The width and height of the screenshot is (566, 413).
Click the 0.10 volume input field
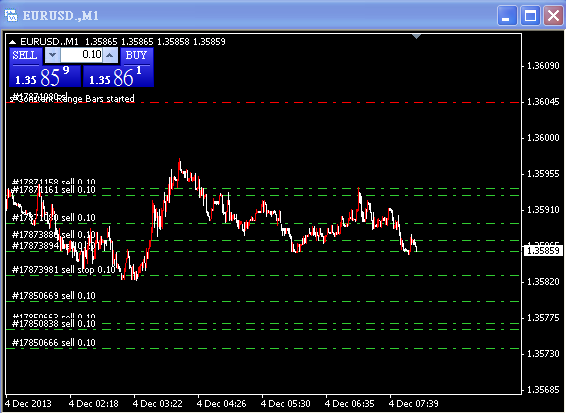pyautogui.click(x=82, y=55)
